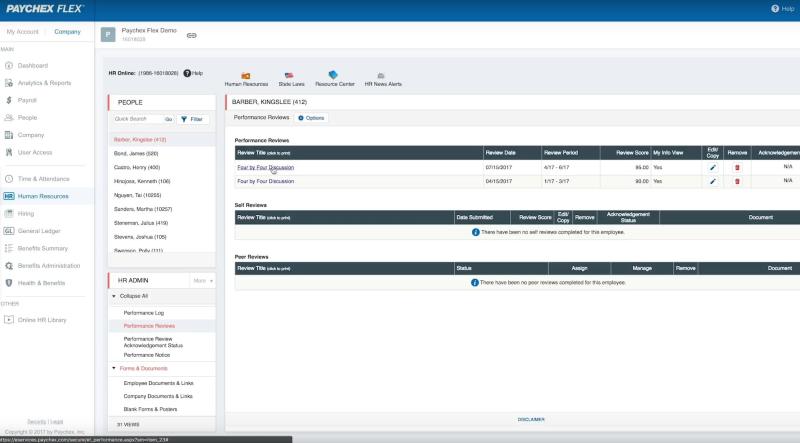
Task: Click the link icon beside Paychex Flex Demo
Action: coord(191,35)
